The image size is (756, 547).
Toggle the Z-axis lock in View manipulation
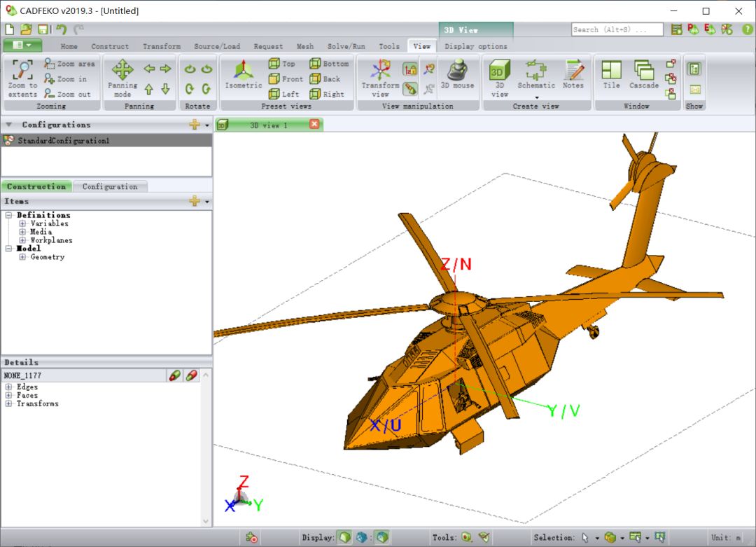(x=409, y=69)
